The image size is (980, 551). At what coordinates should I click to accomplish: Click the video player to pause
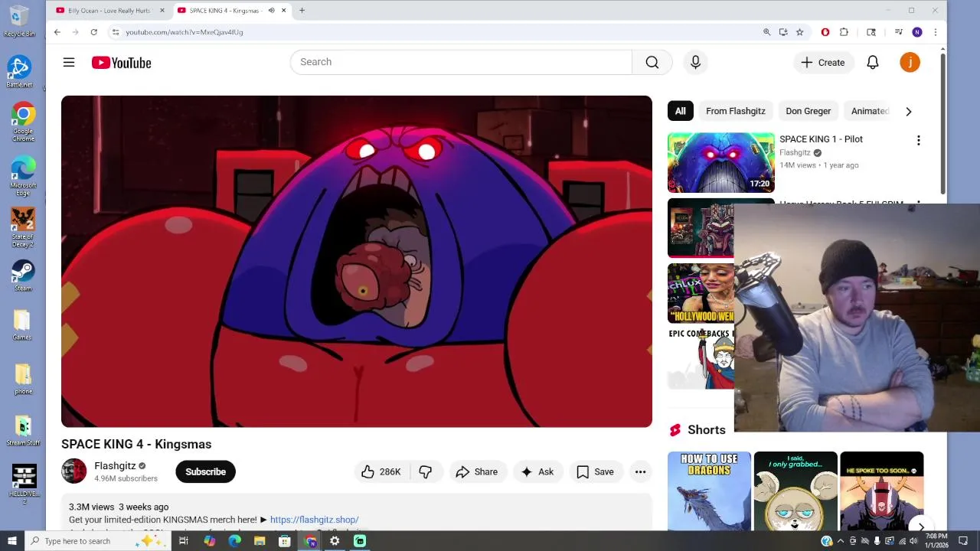pos(357,262)
